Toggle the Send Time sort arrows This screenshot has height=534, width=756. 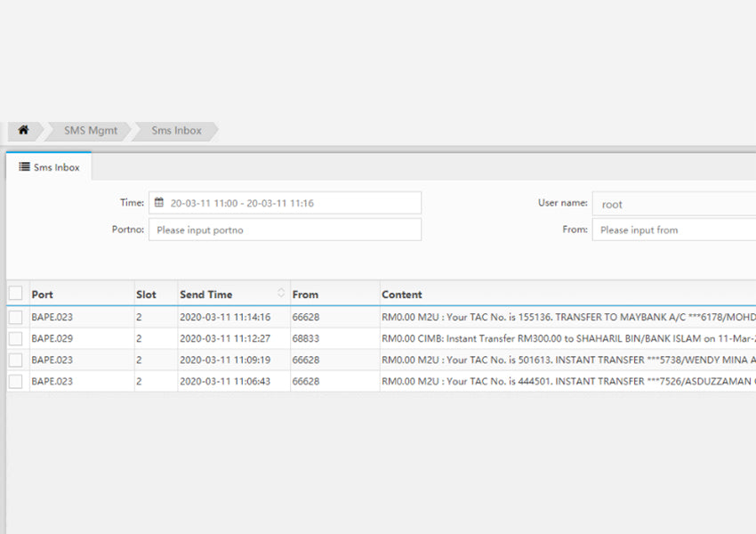click(281, 293)
